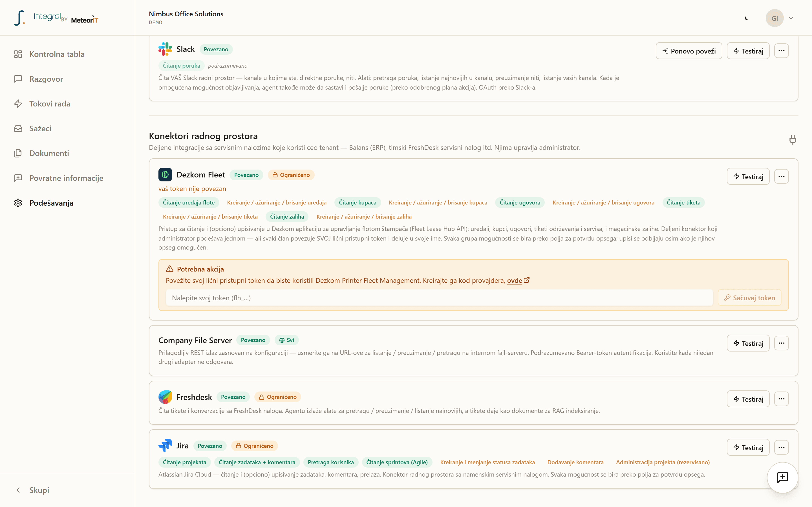Image resolution: width=812 pixels, height=507 pixels.
Task: Focus the token paste input field
Action: [x=439, y=298]
